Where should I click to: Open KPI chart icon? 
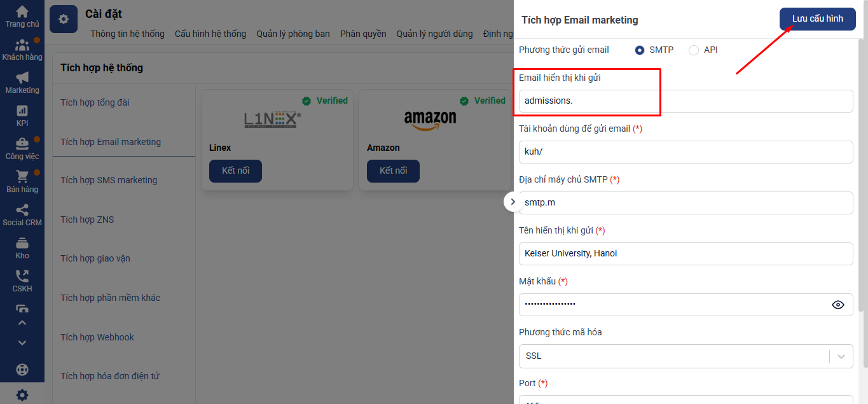tap(22, 111)
